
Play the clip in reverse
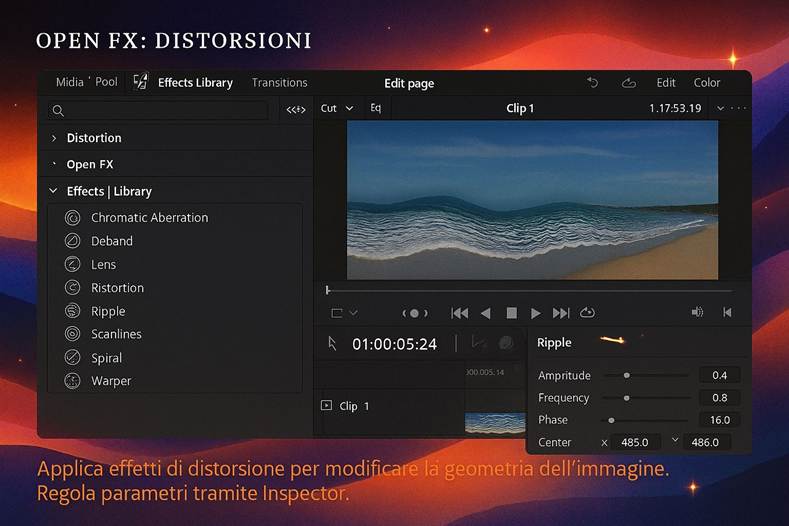(486, 313)
